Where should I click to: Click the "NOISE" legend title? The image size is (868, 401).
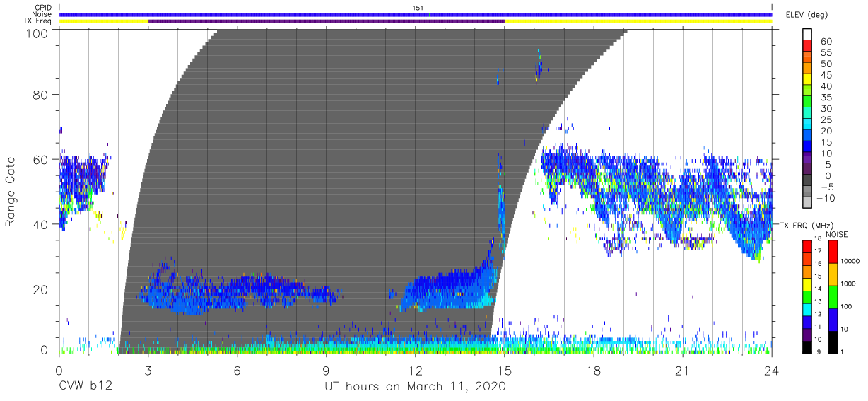coord(836,233)
